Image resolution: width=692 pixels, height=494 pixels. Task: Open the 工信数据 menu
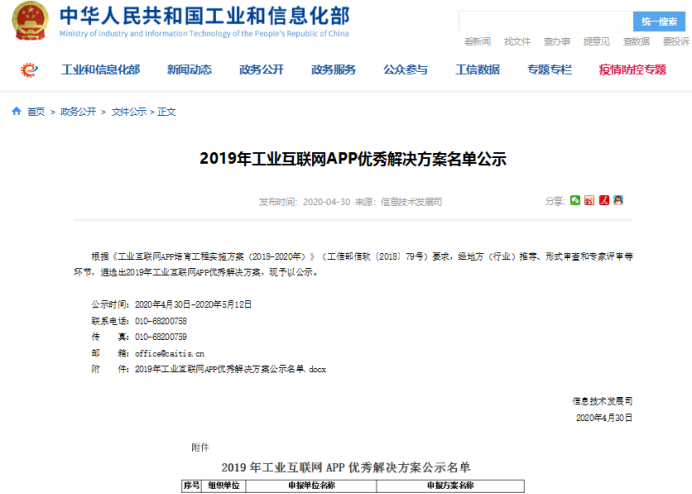[477, 70]
